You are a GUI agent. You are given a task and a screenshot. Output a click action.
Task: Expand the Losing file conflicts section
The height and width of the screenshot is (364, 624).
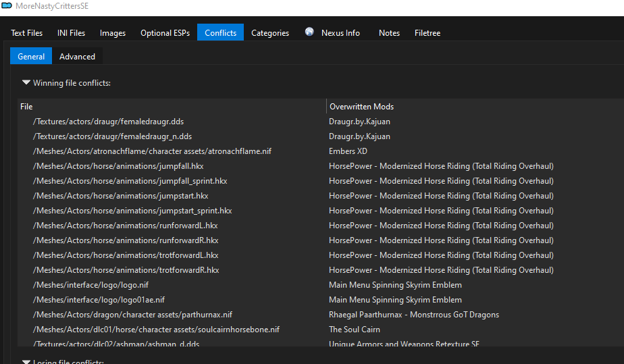[26, 362]
